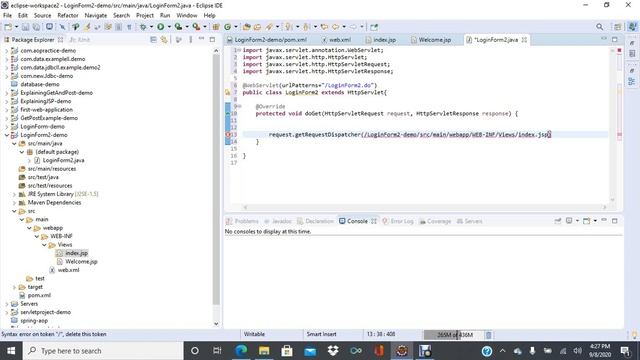Image resolution: width=640 pixels, height=360 pixels.
Task: Open the Run button dropdown arrow
Action: [169, 27]
